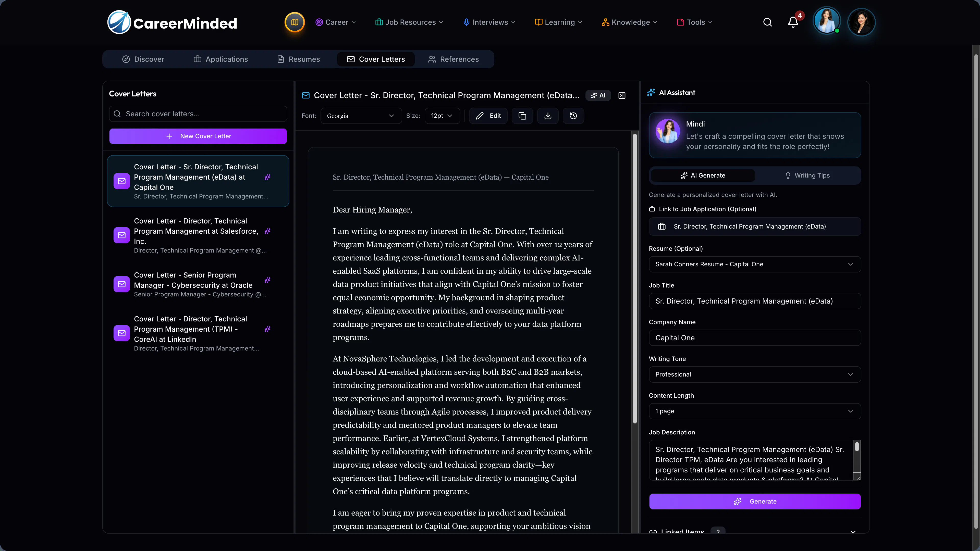Switch to the Writing Tips tab
The width and height of the screenshot is (980, 551).
(x=807, y=176)
